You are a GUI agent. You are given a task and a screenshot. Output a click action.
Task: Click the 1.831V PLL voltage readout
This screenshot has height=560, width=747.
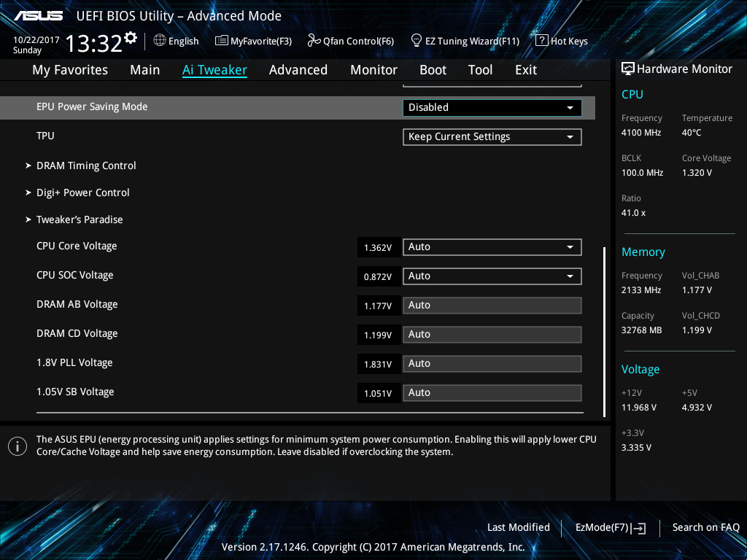coord(379,365)
